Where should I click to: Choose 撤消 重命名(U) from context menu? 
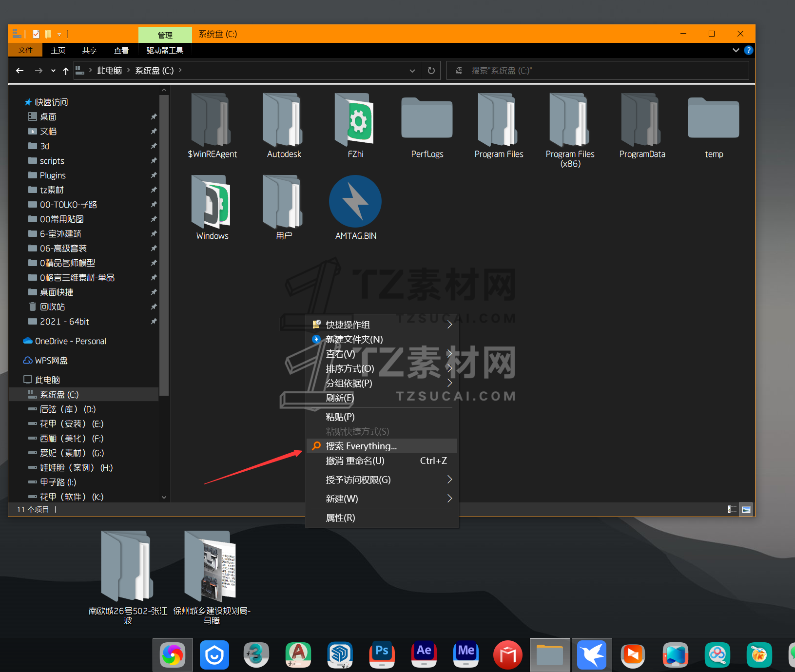point(382,461)
